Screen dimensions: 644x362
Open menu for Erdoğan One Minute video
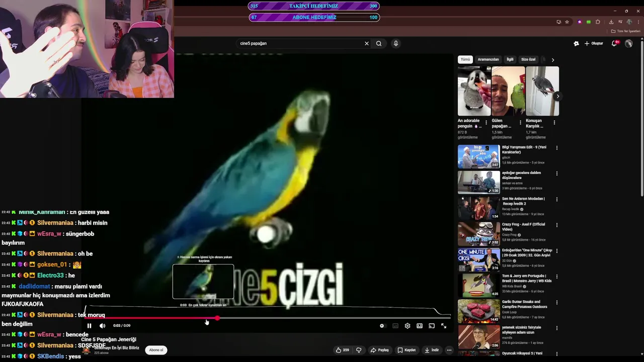556,251
